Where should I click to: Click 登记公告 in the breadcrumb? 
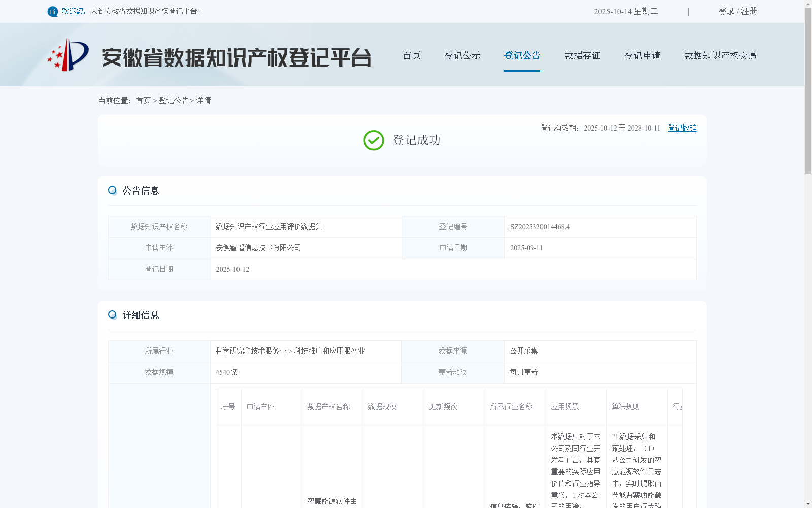(x=174, y=101)
